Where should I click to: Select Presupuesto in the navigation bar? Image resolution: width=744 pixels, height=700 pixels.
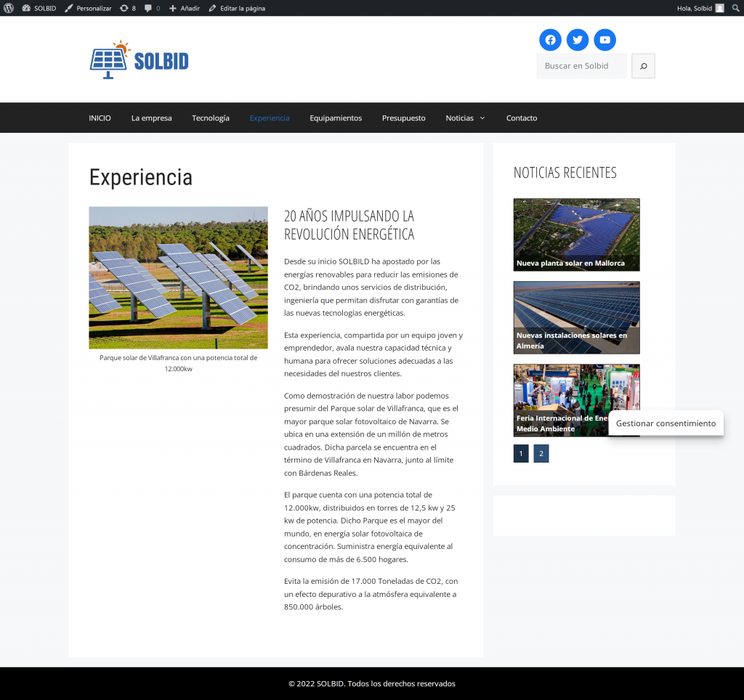(x=403, y=118)
